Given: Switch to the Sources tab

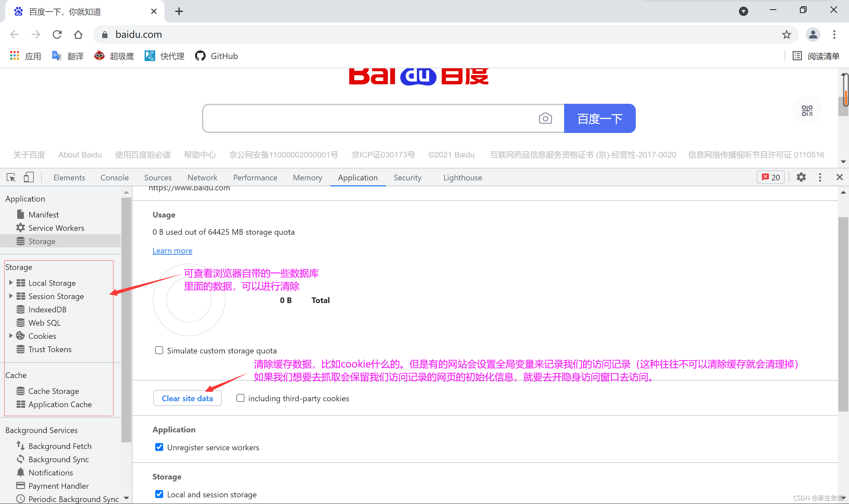Looking at the screenshot, I should click(x=158, y=178).
